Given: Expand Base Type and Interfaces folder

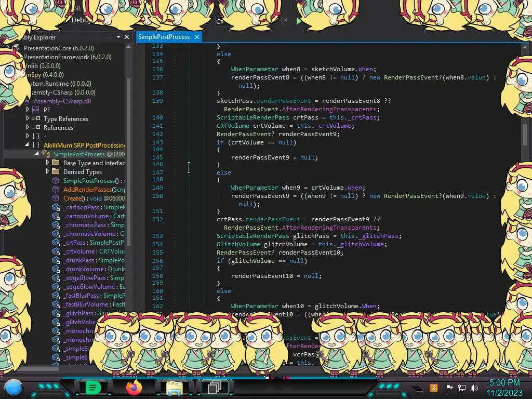Looking at the screenshot, I should coord(47,162).
